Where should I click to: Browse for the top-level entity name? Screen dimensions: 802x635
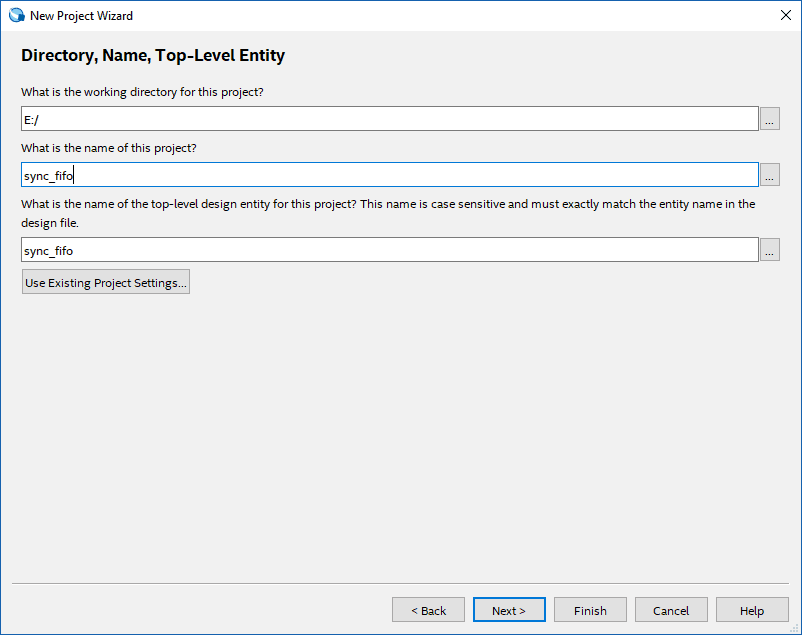tap(769, 250)
